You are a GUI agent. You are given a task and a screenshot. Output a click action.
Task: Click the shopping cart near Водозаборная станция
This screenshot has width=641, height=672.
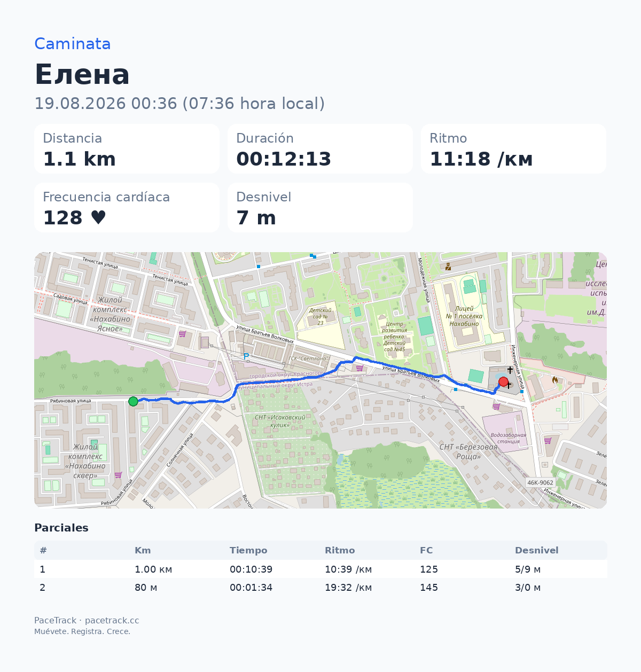coord(496,407)
